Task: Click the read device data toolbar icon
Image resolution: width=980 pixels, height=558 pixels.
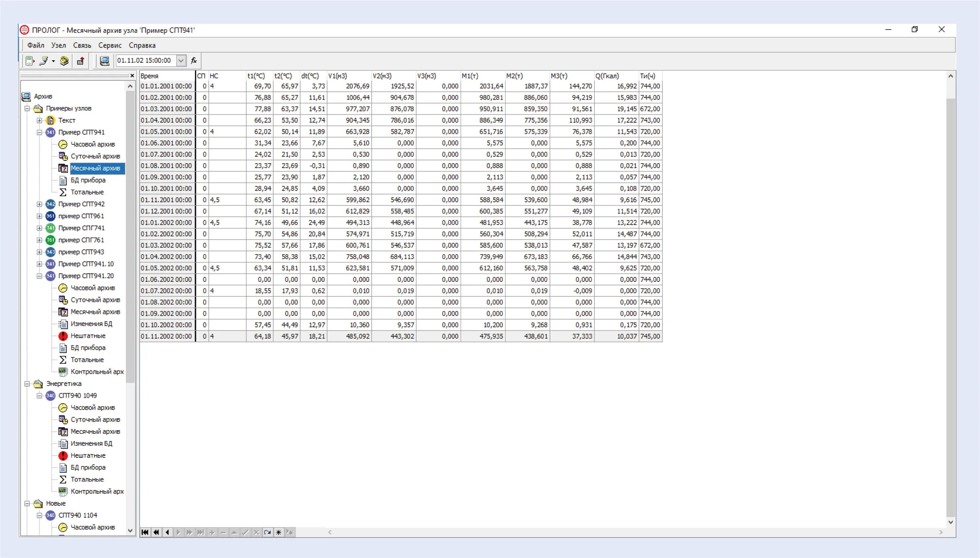Action: coord(30,61)
